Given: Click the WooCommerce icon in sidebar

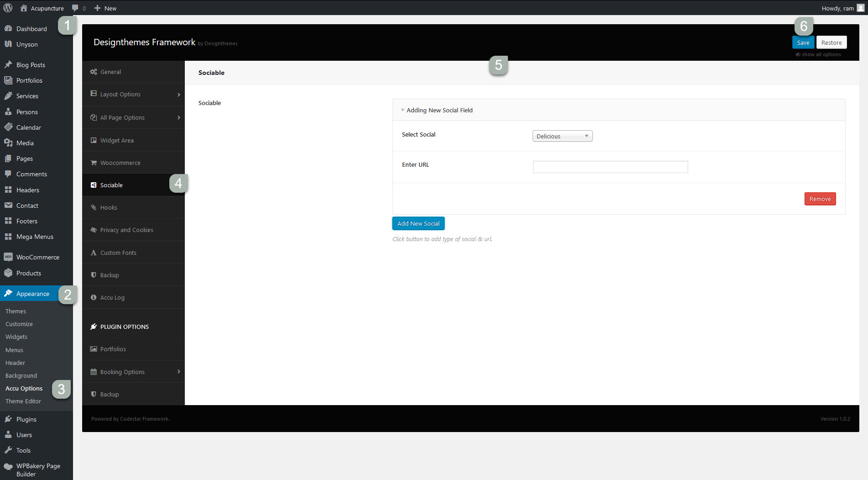Looking at the screenshot, I should click(x=8, y=257).
